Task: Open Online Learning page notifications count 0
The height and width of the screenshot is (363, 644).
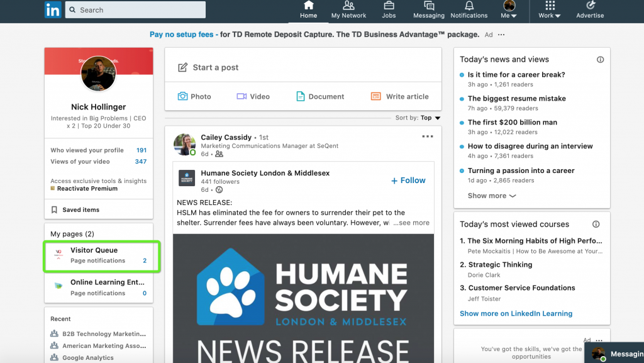Action: pyautogui.click(x=145, y=293)
